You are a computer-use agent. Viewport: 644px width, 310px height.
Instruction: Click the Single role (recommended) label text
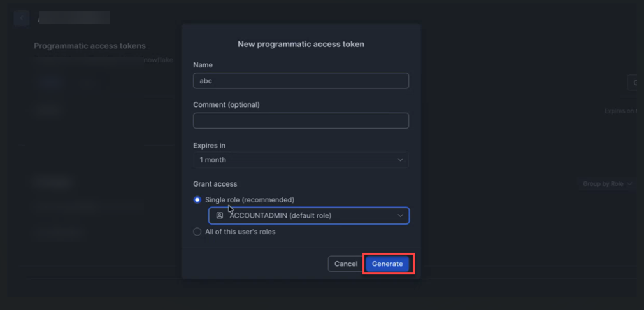coord(250,200)
